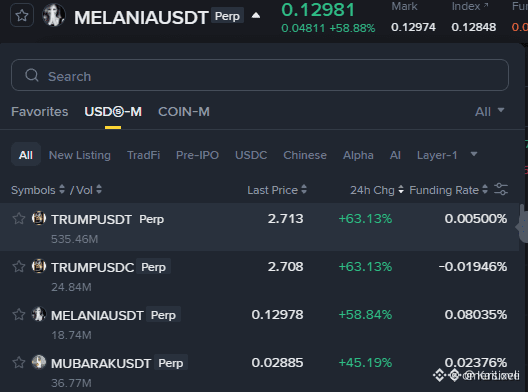Sort by Funding Rate column
The height and width of the screenshot is (392, 528).
pyautogui.click(x=449, y=190)
